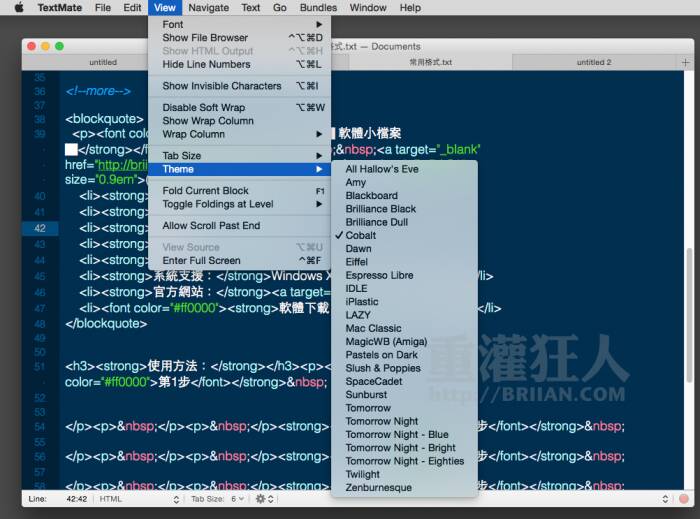Choose Enter Full Screen
Viewport: 700px width, 519px height.
(241, 261)
